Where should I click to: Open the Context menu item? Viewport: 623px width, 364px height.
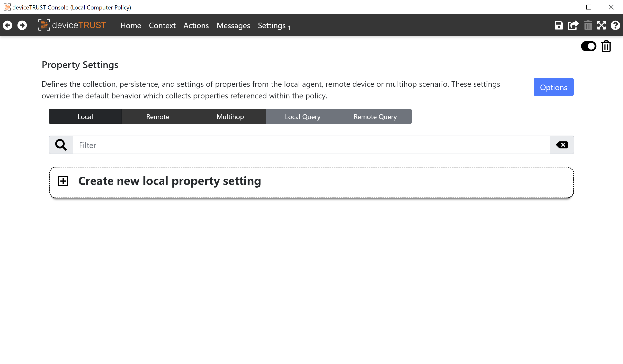pyautogui.click(x=162, y=26)
